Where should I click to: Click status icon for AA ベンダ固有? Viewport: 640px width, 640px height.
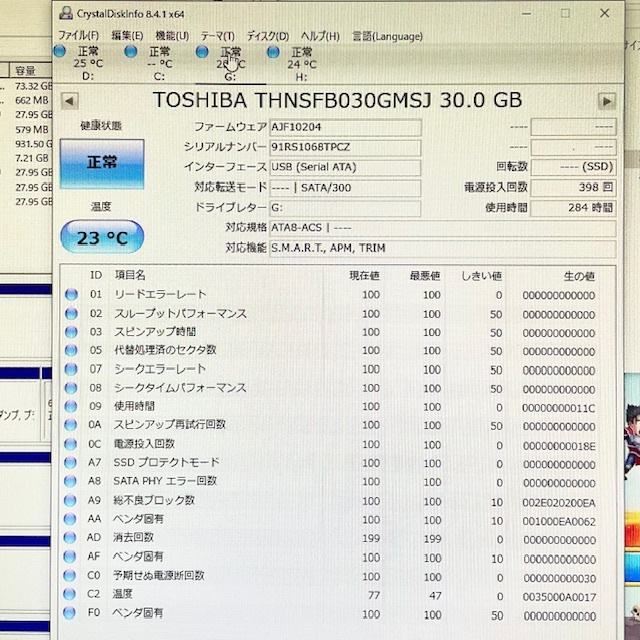(70, 519)
